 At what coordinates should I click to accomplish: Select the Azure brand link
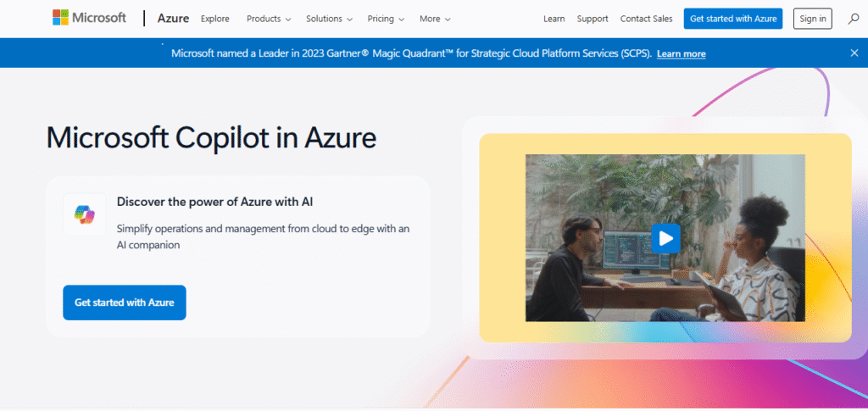[x=173, y=19]
